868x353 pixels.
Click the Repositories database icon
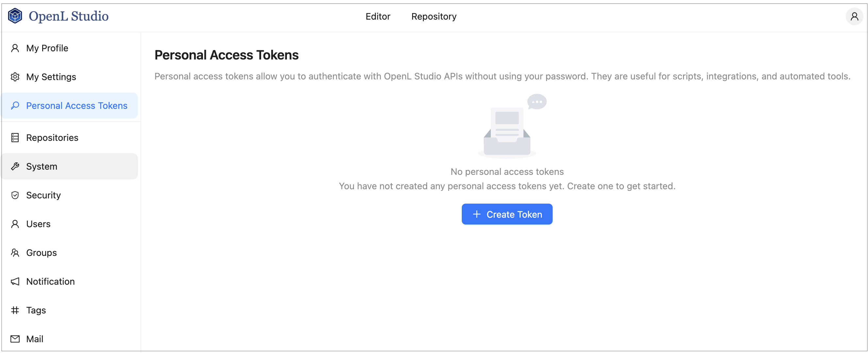tap(15, 138)
